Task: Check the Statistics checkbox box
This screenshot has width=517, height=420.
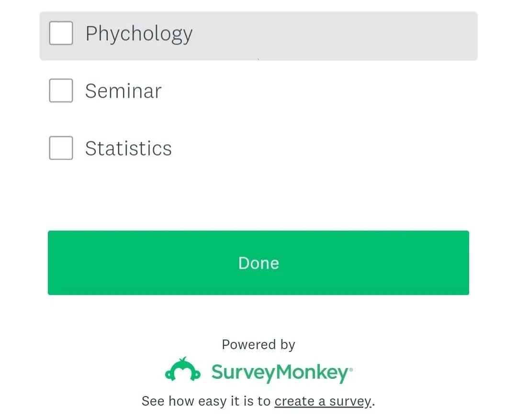Action: coord(61,148)
